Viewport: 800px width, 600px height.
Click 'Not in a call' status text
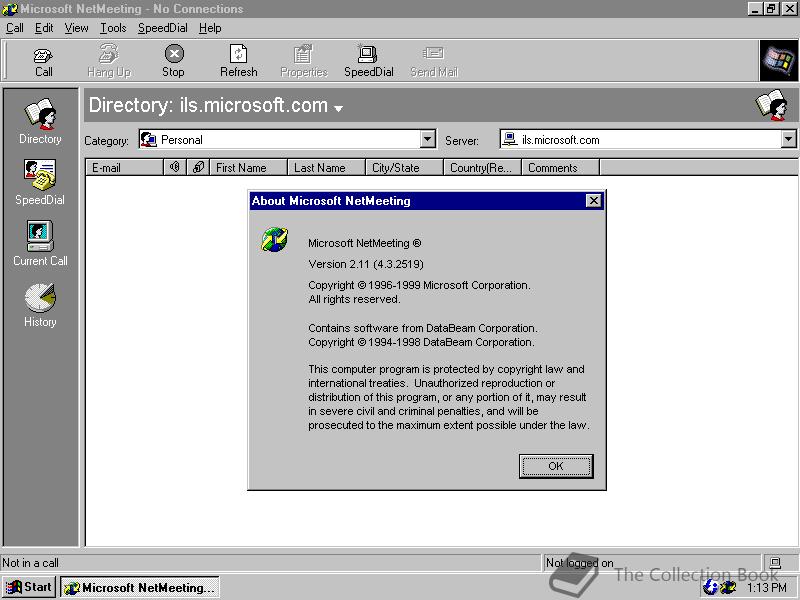pos(31,563)
